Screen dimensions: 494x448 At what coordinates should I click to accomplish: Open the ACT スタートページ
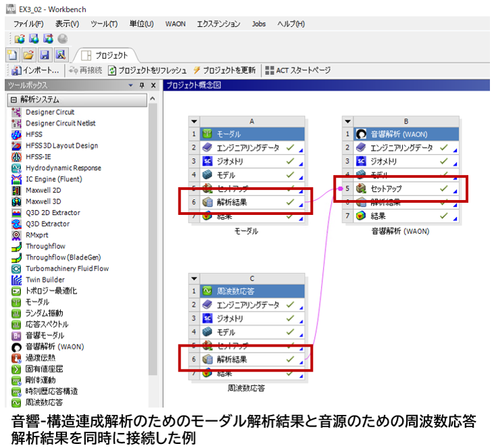pyautogui.click(x=297, y=70)
